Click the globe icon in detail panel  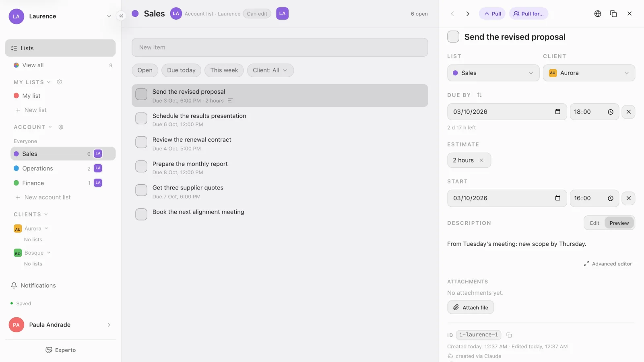coord(598,14)
